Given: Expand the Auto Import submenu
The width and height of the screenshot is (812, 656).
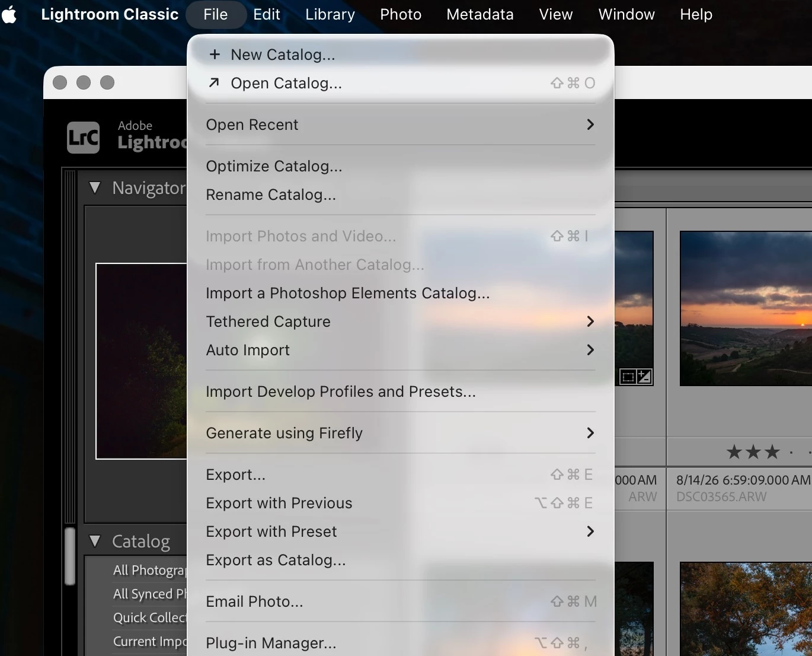Looking at the screenshot, I should coord(401,350).
